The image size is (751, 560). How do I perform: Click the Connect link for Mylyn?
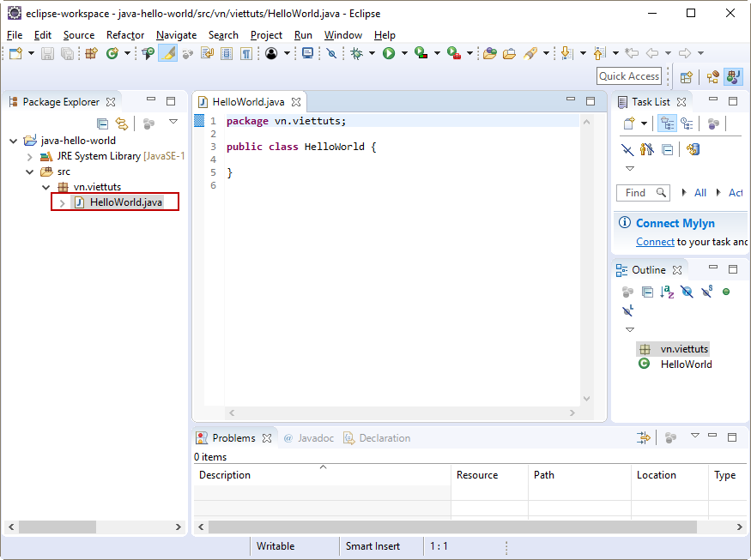[655, 242]
